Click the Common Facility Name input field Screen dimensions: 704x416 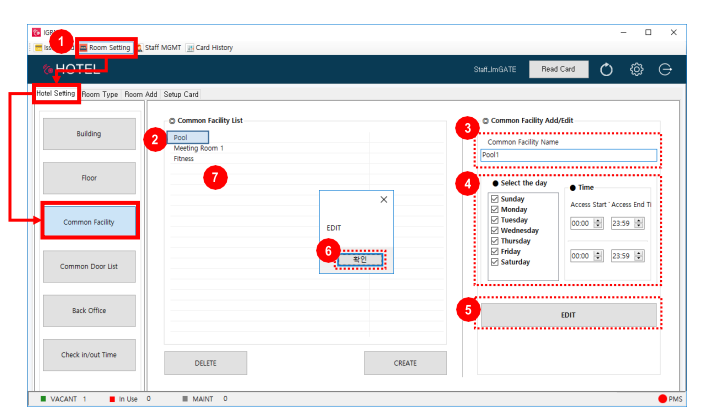coord(568,155)
